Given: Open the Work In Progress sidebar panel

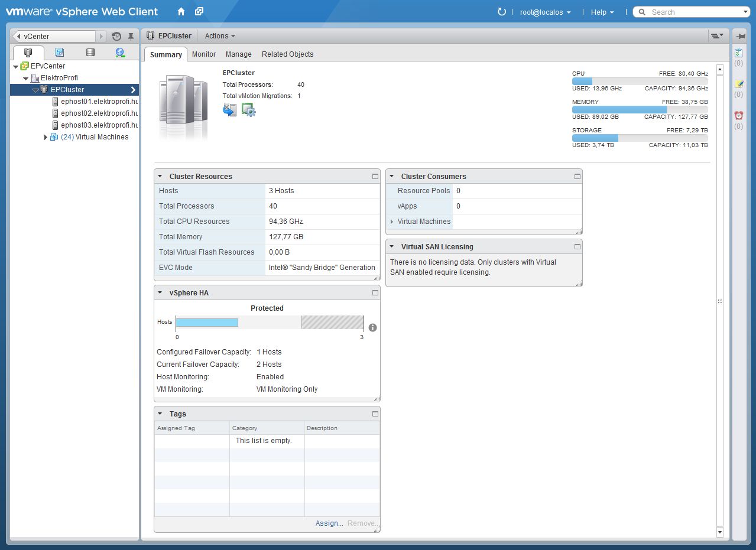Looking at the screenshot, I should point(739,84).
